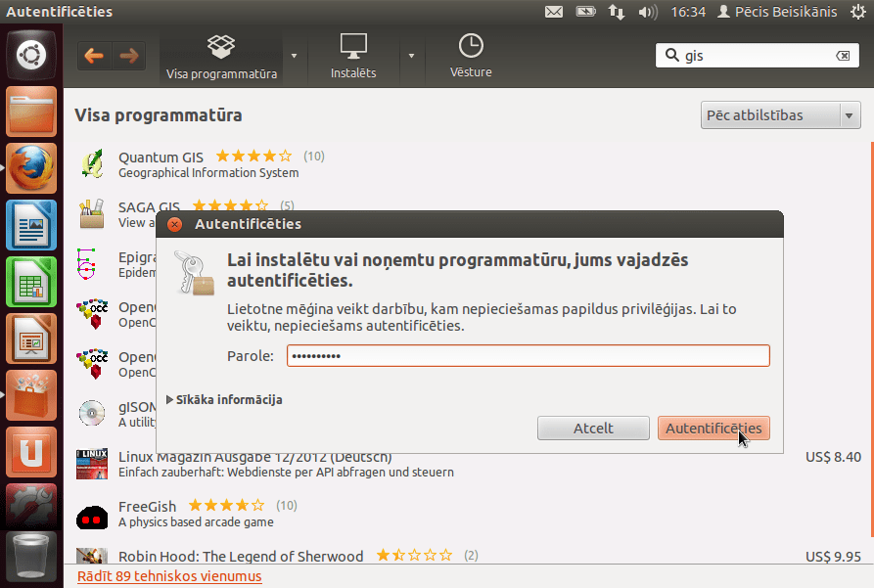Select the SAGA GIS app icon
The image size is (874, 588).
[x=92, y=214]
